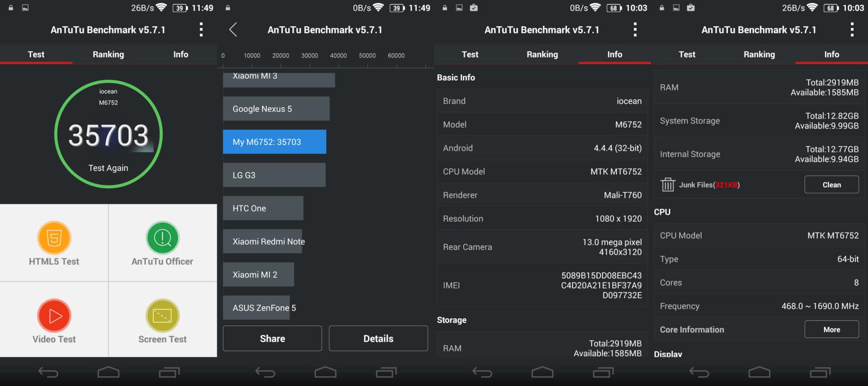The image size is (868, 386).
Task: Start the Video Test
Action: (x=54, y=321)
